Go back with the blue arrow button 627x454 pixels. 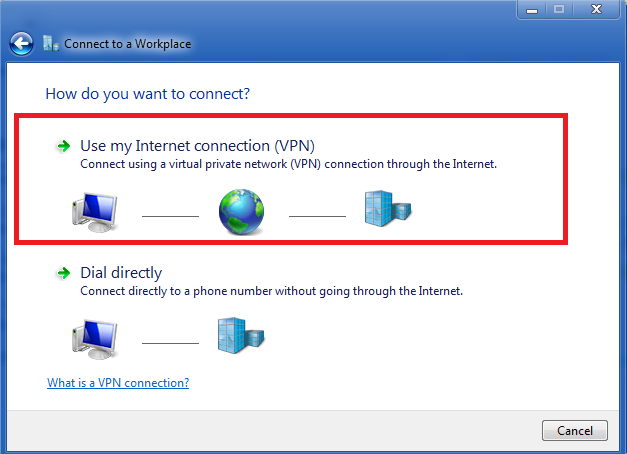pos(21,44)
